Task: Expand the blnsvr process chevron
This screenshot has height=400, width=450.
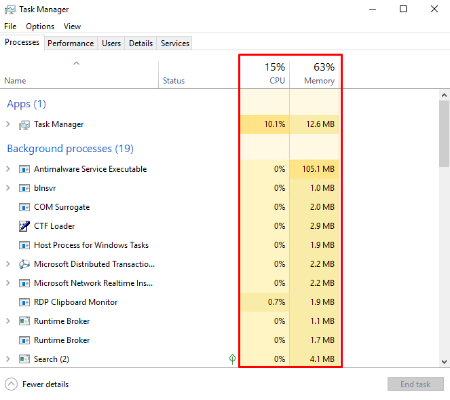Action: coord(8,188)
